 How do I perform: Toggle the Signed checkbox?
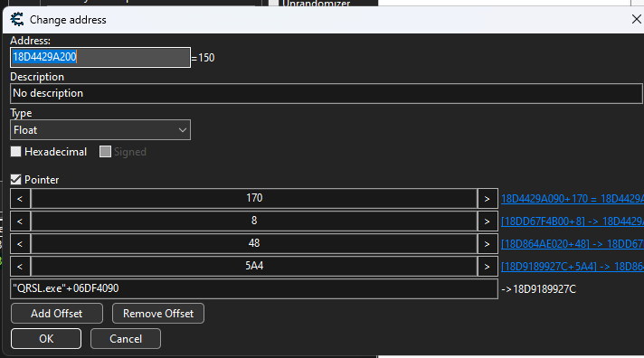coord(105,152)
